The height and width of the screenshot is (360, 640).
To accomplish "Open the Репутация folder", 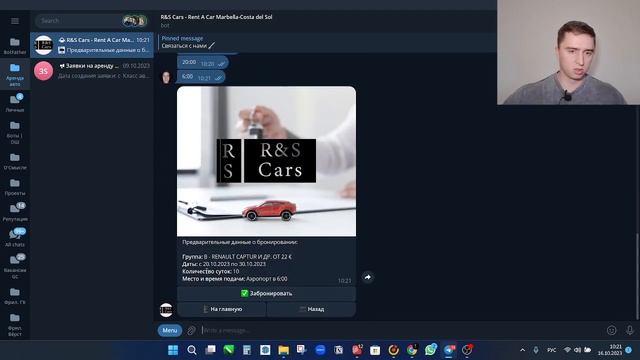I will tap(15, 212).
